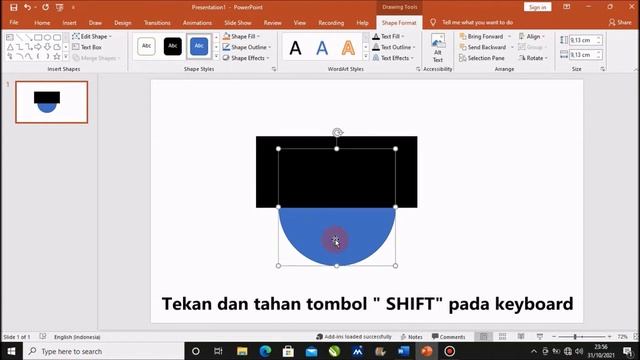
Task: Click the Sign in button
Action: (x=538, y=7)
